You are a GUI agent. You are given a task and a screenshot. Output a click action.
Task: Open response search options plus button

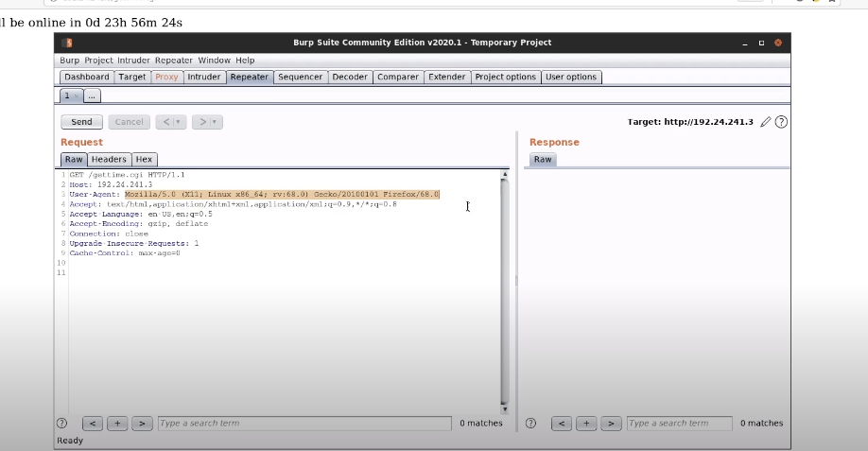pyautogui.click(x=586, y=424)
